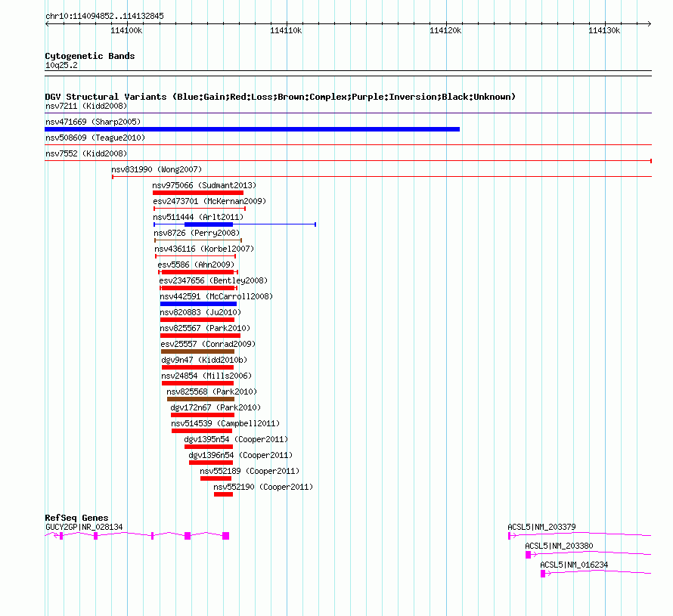This screenshot has height=616, width=673.
Task: Click the nsv511444 (Arlt2011) label
Action: (198, 217)
